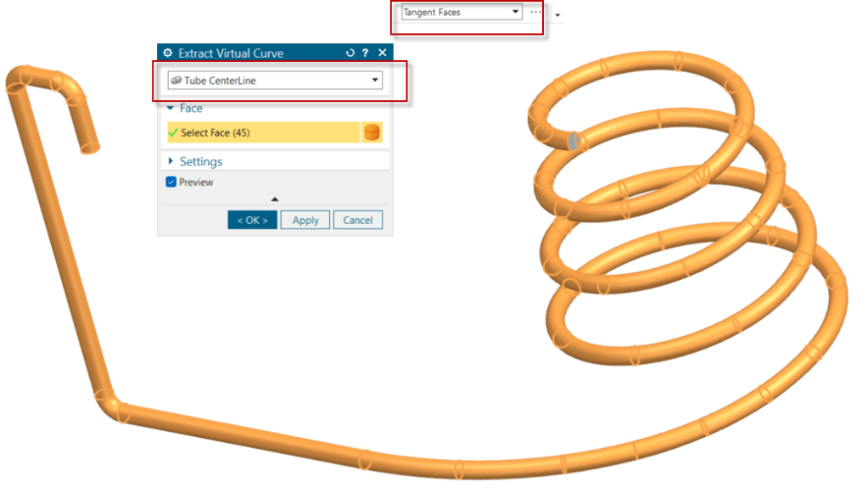Click the small arrow right of selection toolbar
This screenshot has height=493, width=868.
pos(557,15)
